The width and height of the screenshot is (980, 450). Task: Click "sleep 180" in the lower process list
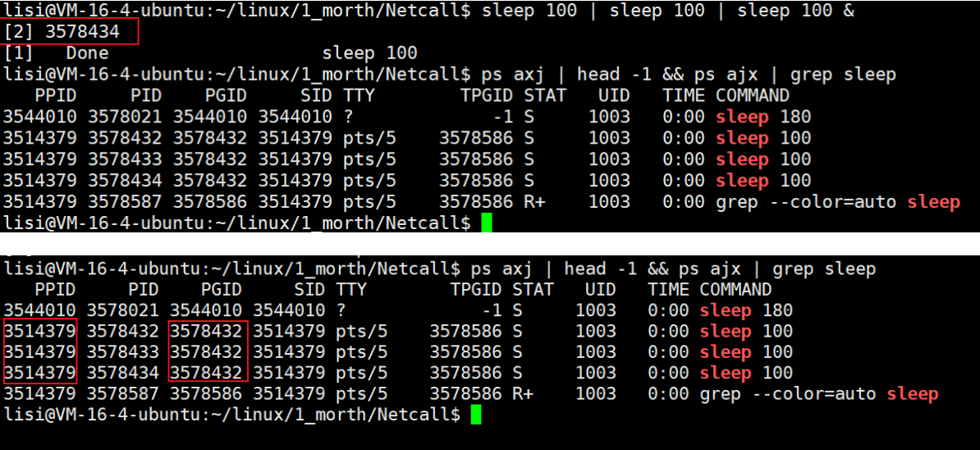(746, 310)
